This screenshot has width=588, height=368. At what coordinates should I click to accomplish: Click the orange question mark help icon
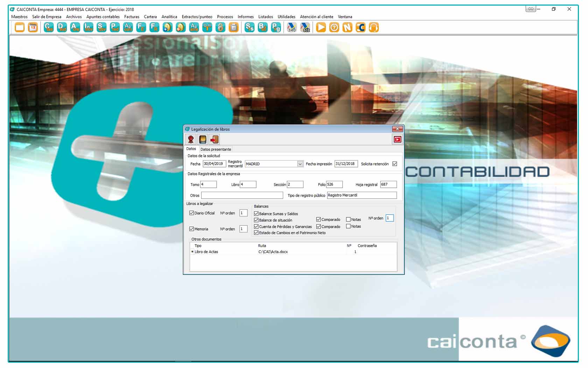[x=334, y=27]
